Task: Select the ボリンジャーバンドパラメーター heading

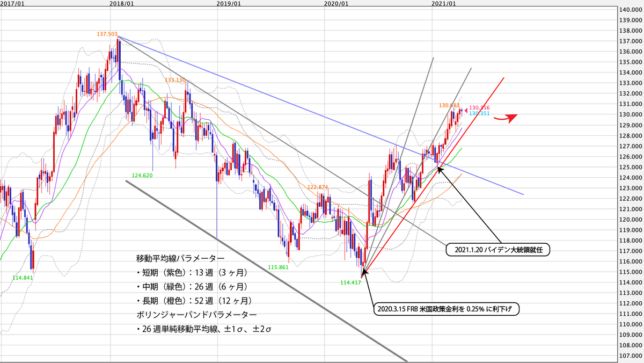Action: [x=196, y=314]
